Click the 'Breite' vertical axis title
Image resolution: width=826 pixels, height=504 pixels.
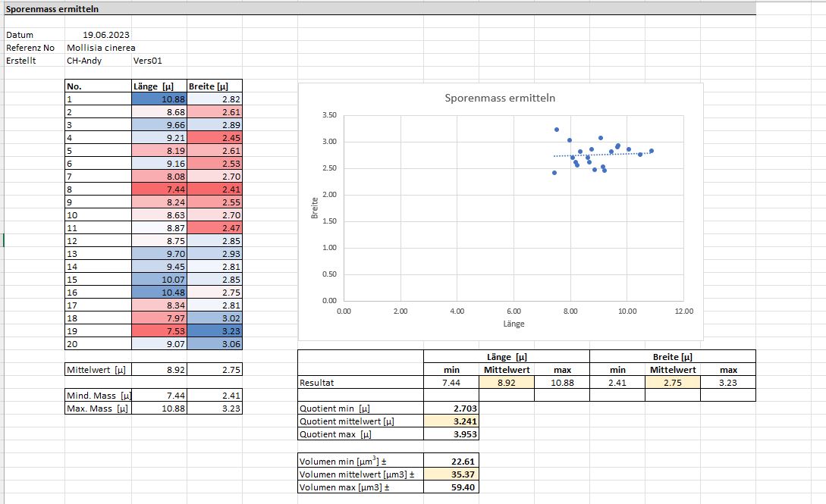[x=314, y=208]
